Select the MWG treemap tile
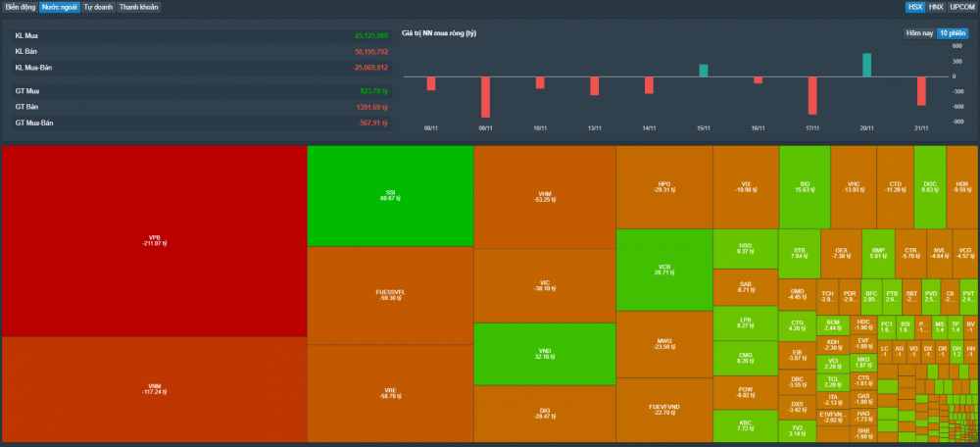Screen dimensions: 980x447 click(664, 344)
